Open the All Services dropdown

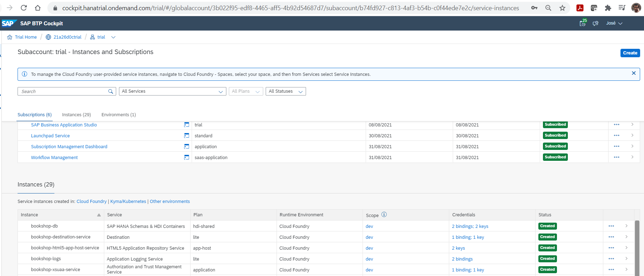pos(173,91)
